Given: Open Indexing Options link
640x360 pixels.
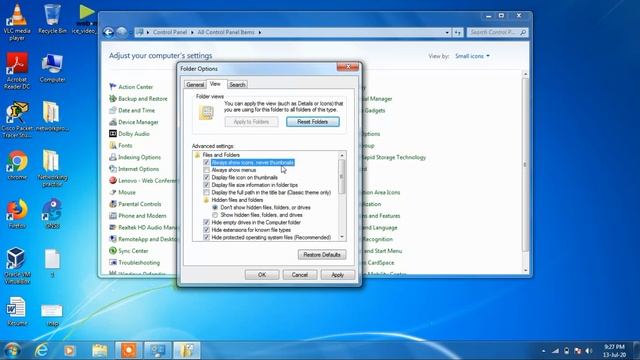Looking at the screenshot, I should 139,157.
